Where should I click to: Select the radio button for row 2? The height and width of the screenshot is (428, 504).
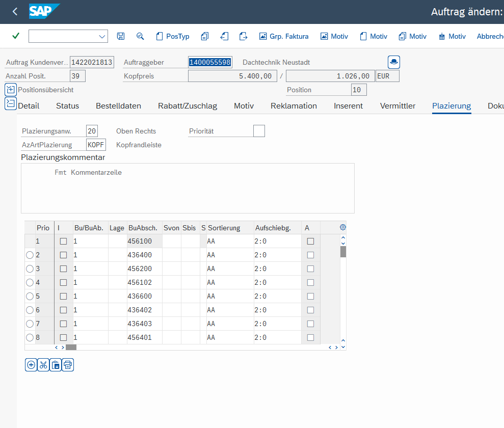(30, 255)
